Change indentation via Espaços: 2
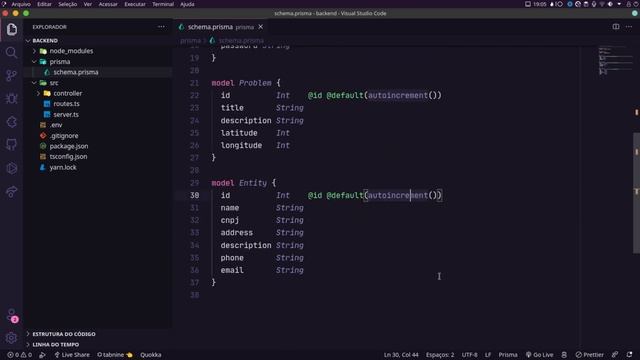640x360 pixels. pyautogui.click(x=440, y=355)
